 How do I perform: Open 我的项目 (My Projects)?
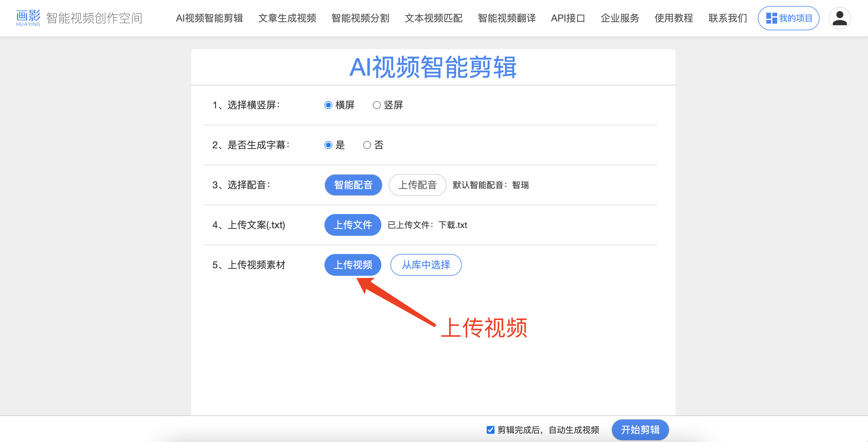pos(788,18)
